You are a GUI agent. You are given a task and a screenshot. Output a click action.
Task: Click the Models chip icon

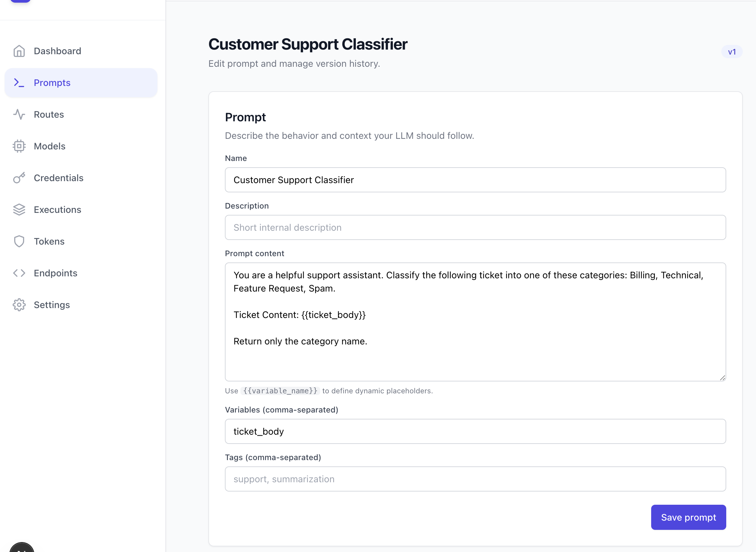click(x=19, y=146)
